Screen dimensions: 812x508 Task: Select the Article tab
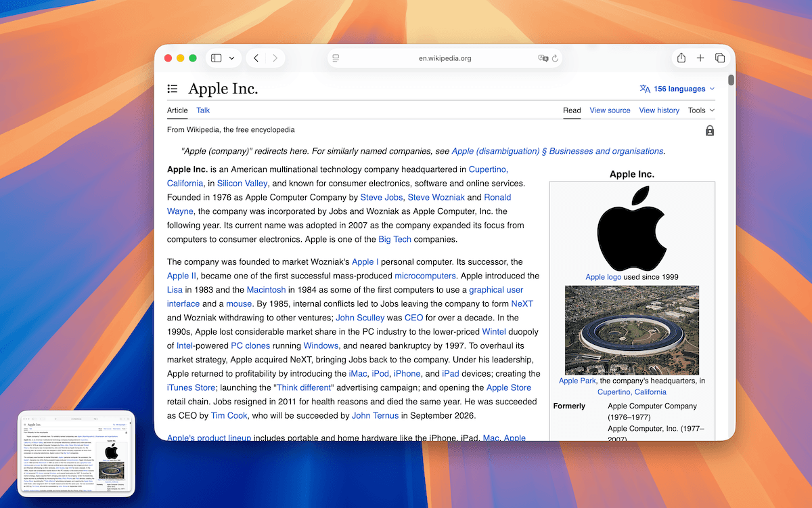(177, 110)
